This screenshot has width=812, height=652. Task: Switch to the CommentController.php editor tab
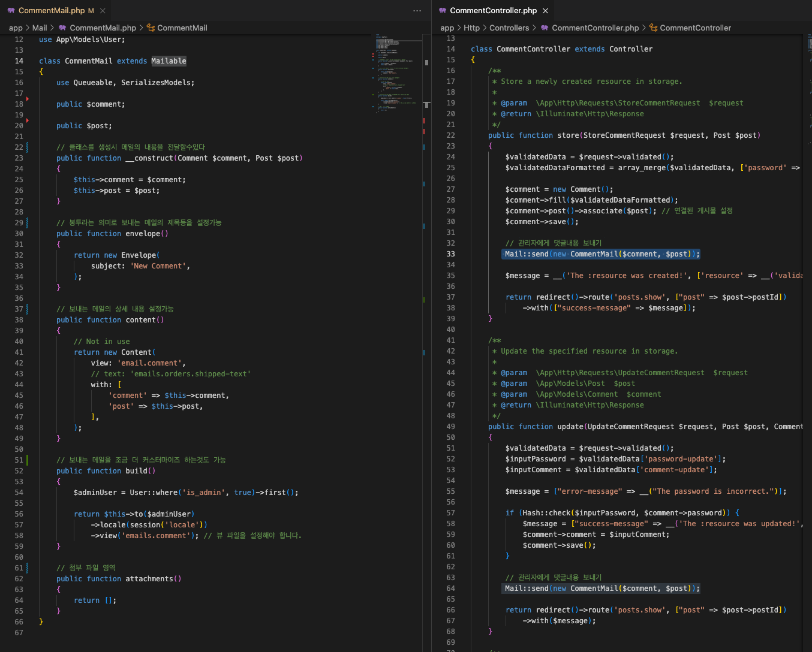[x=493, y=11]
